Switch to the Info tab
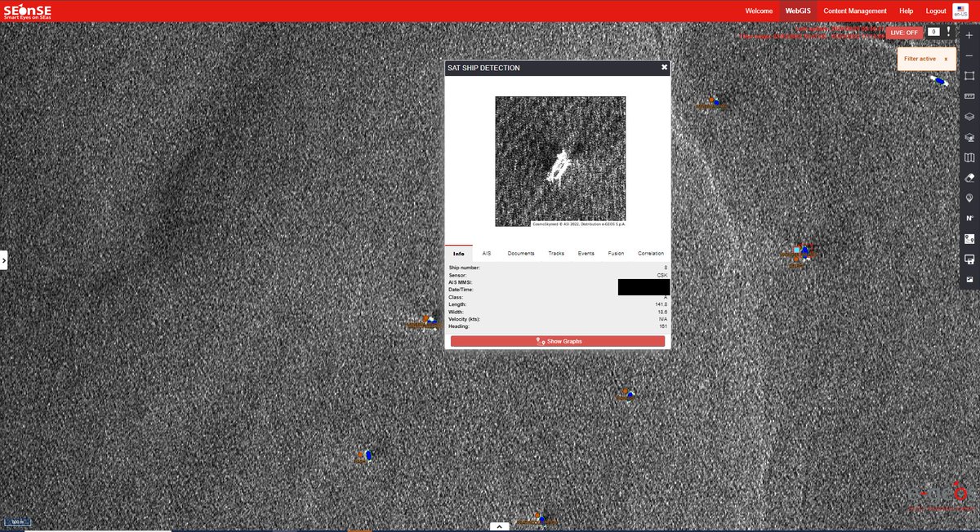Viewport: 980px width, 532px height. tap(459, 253)
